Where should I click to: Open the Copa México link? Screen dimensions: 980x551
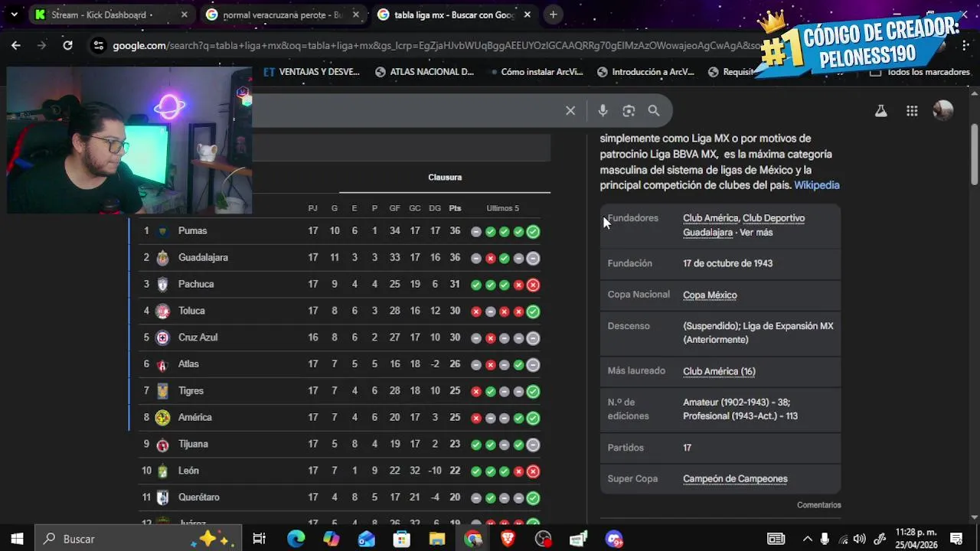click(710, 295)
